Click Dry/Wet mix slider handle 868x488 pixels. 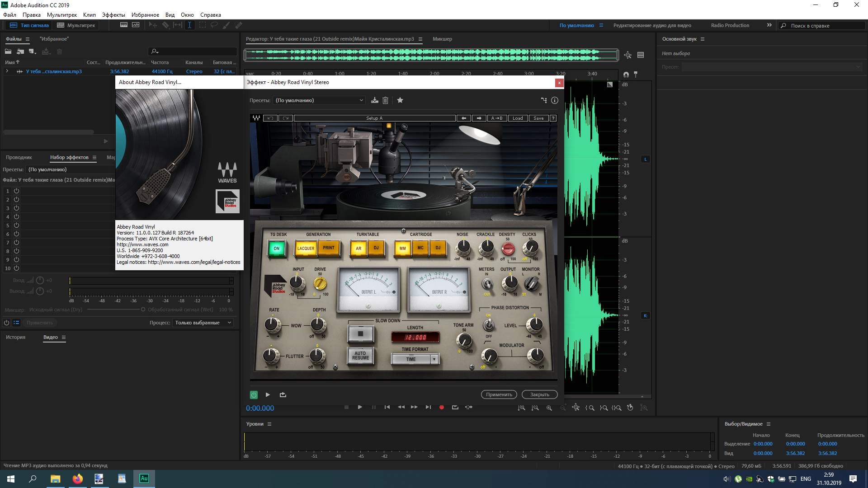143,310
